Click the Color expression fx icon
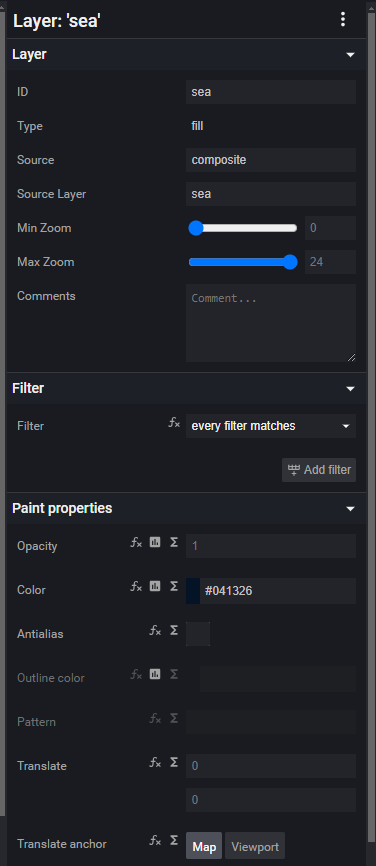The image size is (376, 866). (136, 587)
